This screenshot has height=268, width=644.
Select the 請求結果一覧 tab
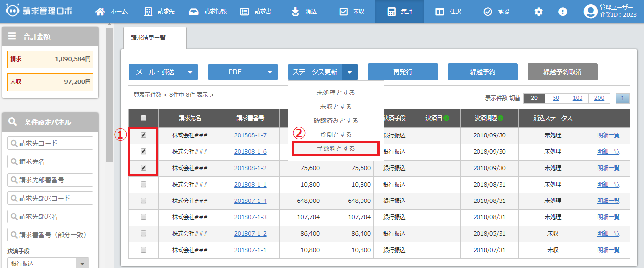(x=155, y=38)
